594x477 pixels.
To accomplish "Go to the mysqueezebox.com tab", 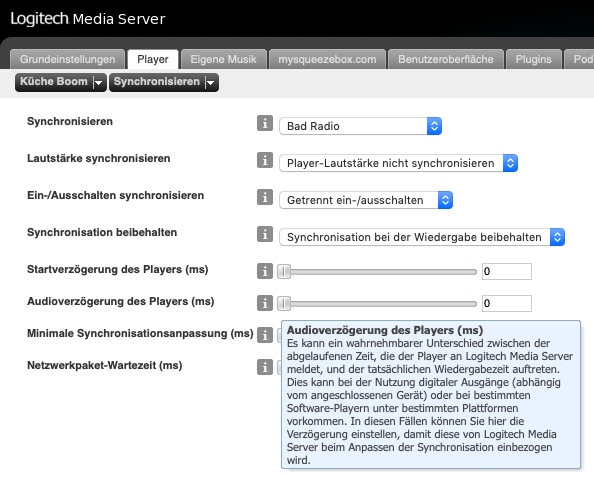I will pyautogui.click(x=327, y=59).
